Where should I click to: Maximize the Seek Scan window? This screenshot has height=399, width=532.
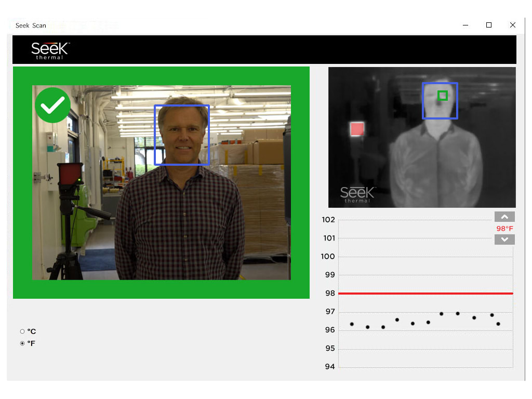(x=489, y=25)
